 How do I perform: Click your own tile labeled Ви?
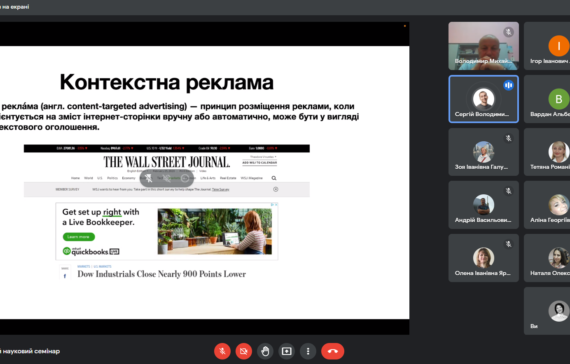pos(547,311)
